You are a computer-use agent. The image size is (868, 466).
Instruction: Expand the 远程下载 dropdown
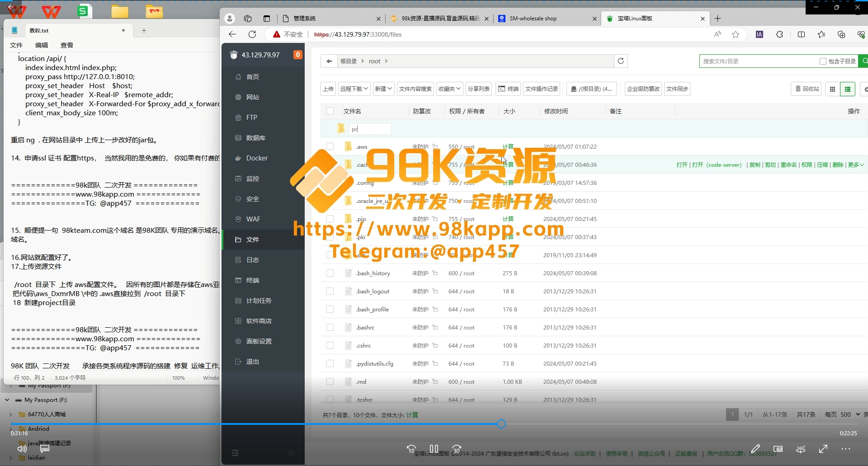click(354, 89)
